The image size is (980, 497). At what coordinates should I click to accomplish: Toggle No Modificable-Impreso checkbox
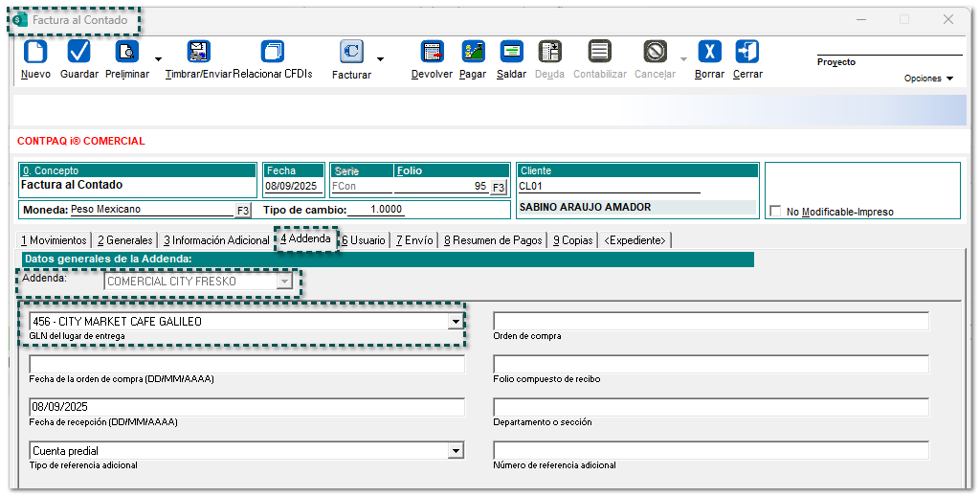coord(776,212)
